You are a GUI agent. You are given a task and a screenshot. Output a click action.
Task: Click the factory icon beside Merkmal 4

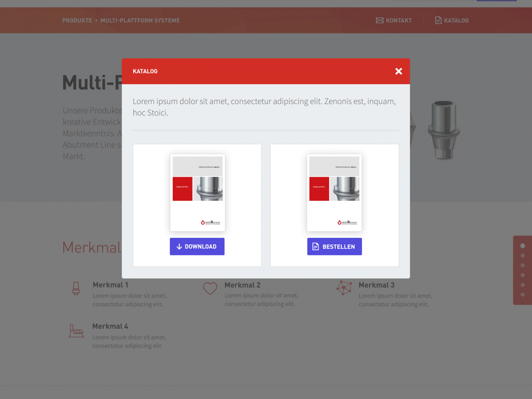76,331
